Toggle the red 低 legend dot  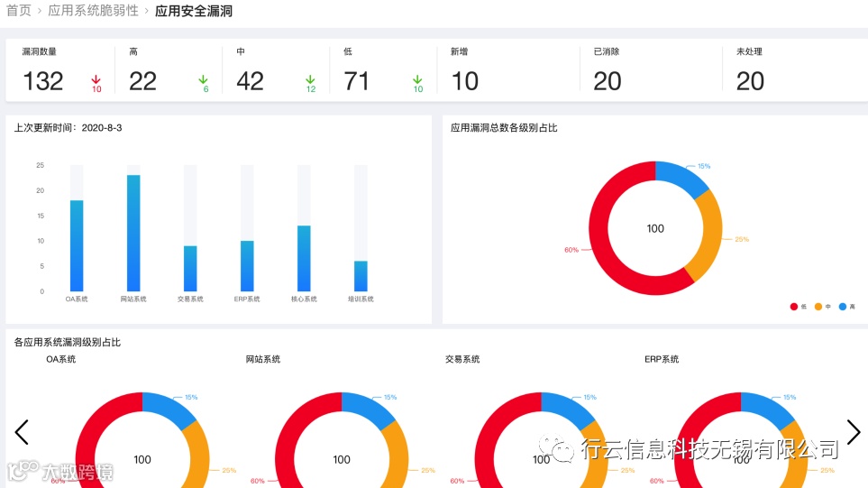[794, 307]
